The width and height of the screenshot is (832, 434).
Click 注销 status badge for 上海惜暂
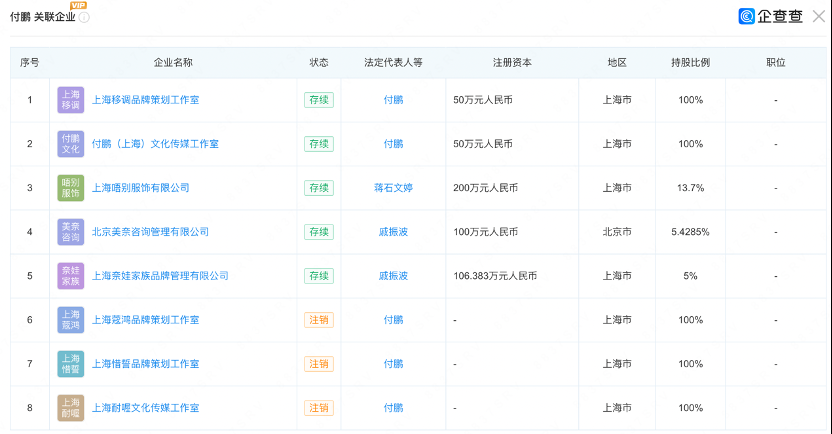click(319, 364)
